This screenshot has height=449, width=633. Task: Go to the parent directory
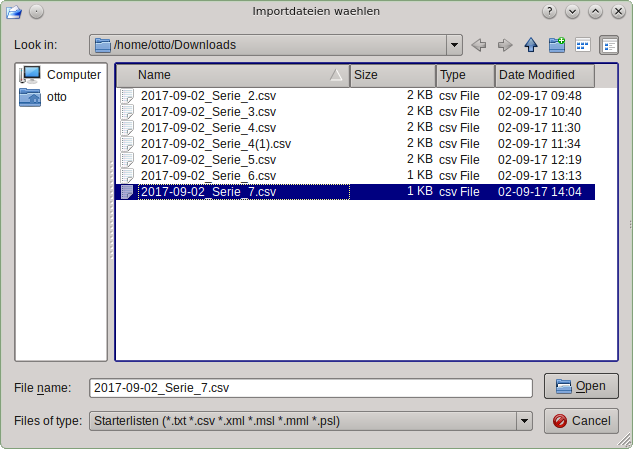tap(531, 45)
